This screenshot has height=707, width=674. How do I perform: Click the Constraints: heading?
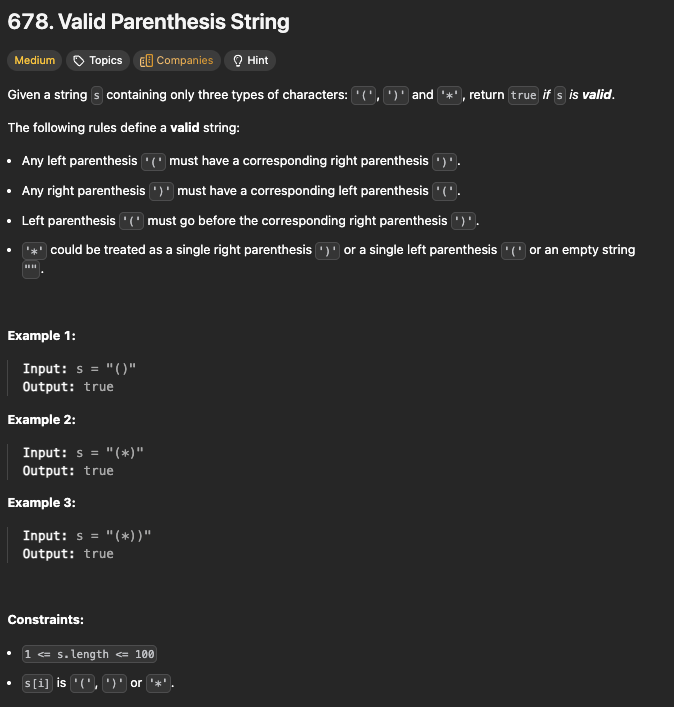pyautogui.click(x=46, y=620)
